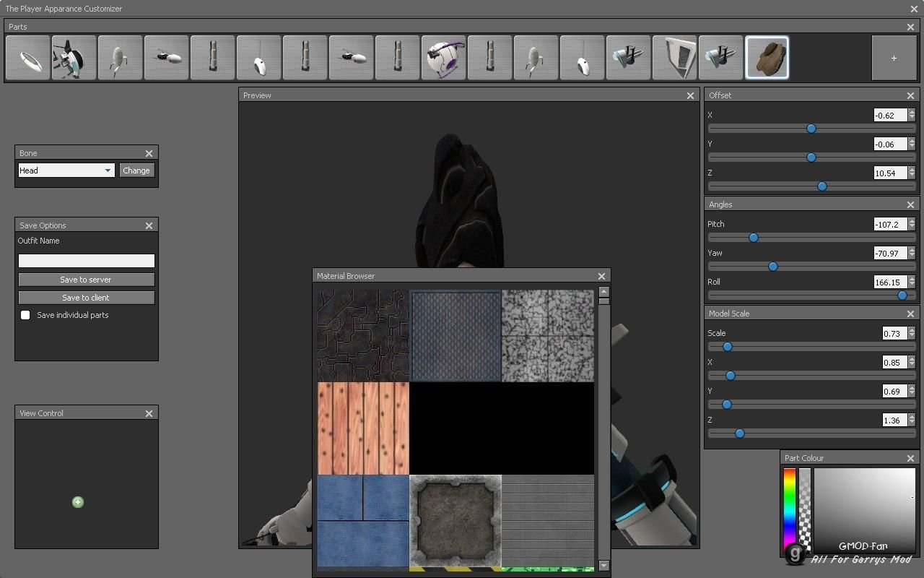Close the Material Browser panel
Image resolution: width=924 pixels, height=578 pixels.
pos(601,276)
